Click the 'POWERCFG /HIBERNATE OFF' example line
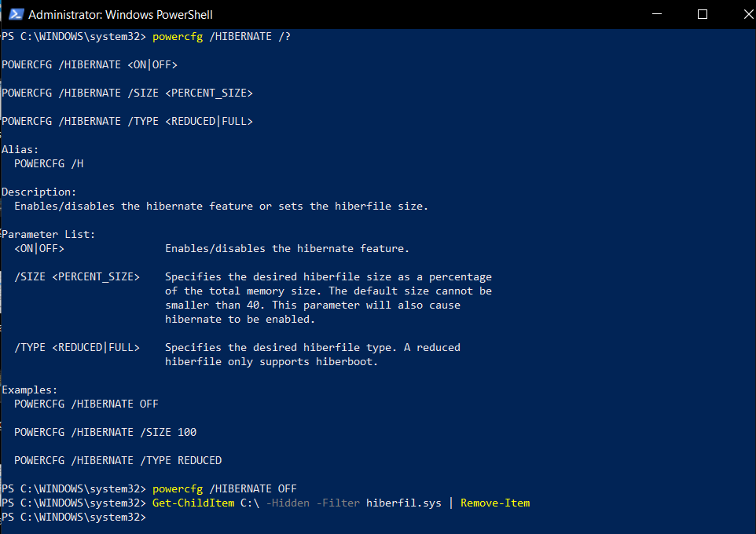Viewport: 756px width, 534px height. pos(86,404)
